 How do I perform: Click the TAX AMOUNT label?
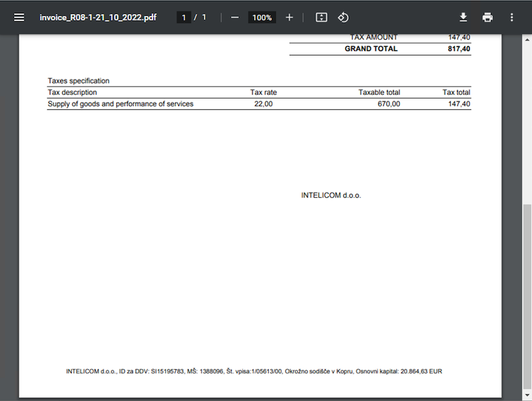tap(374, 37)
